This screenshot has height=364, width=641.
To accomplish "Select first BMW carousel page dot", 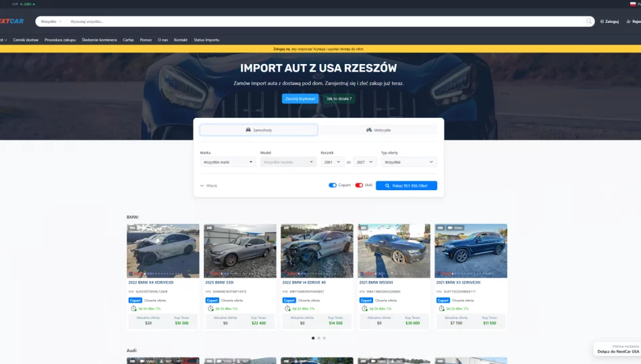I will point(313,338).
